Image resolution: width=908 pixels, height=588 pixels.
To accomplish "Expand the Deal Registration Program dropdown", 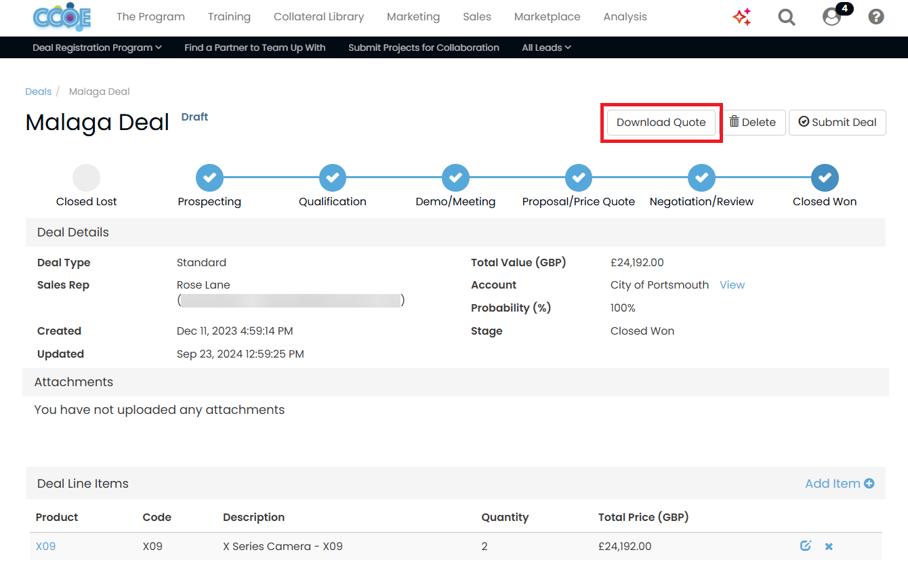I will point(97,47).
